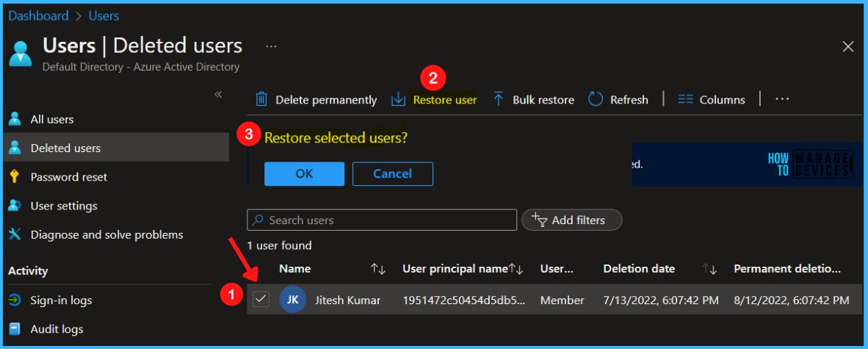
Task: Focus the Search users field
Action: [382, 220]
